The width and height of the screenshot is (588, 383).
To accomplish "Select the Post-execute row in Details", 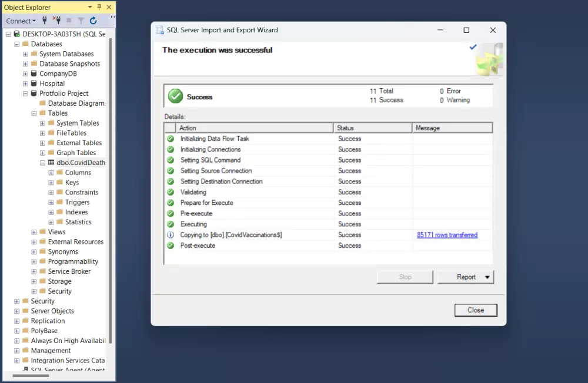I will tap(328, 246).
